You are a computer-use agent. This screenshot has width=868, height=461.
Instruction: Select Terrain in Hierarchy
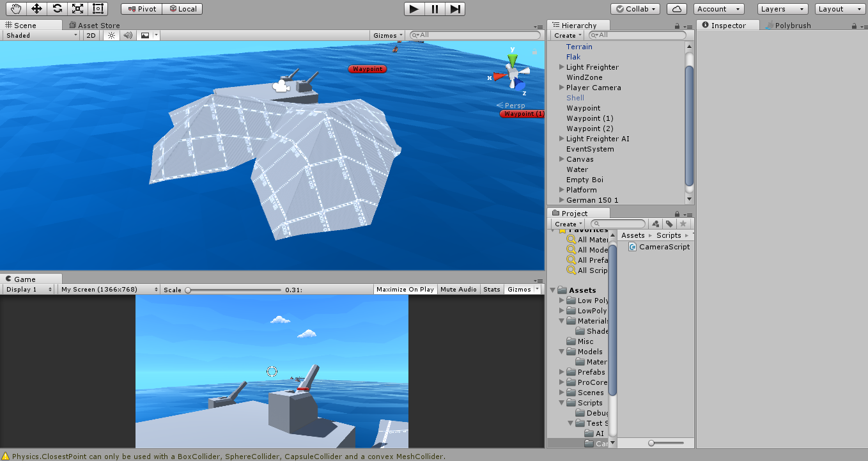[579, 47]
